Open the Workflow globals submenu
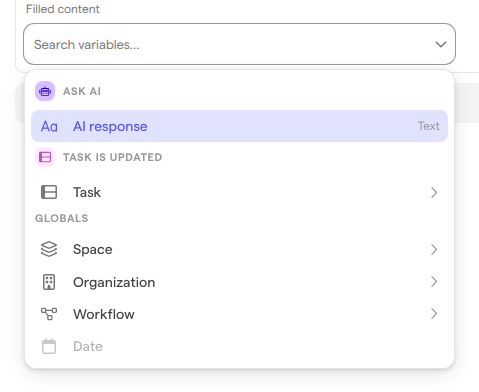 (x=239, y=314)
